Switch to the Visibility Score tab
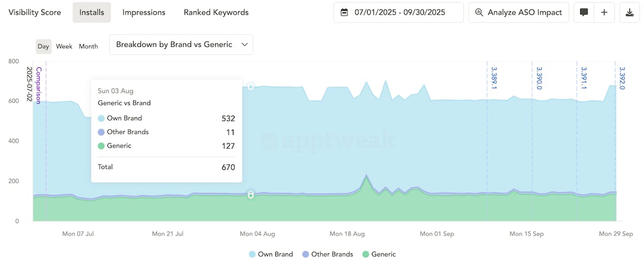 pyautogui.click(x=35, y=12)
